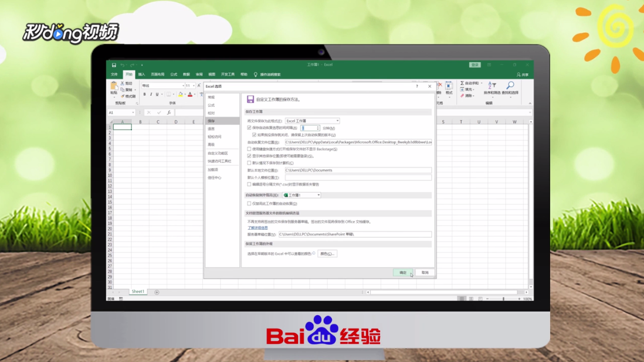Click the default local file location field
The height and width of the screenshot is (362, 644).
[x=358, y=170]
